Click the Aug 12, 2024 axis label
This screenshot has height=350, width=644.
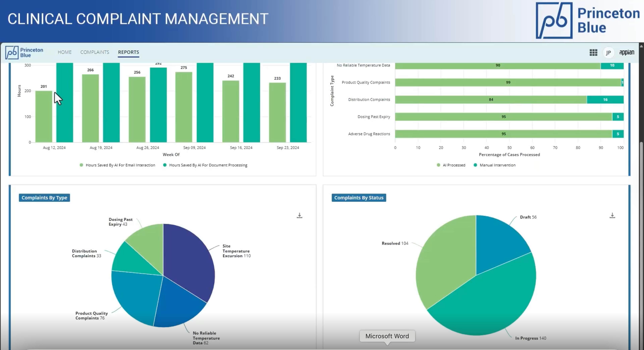click(x=54, y=148)
